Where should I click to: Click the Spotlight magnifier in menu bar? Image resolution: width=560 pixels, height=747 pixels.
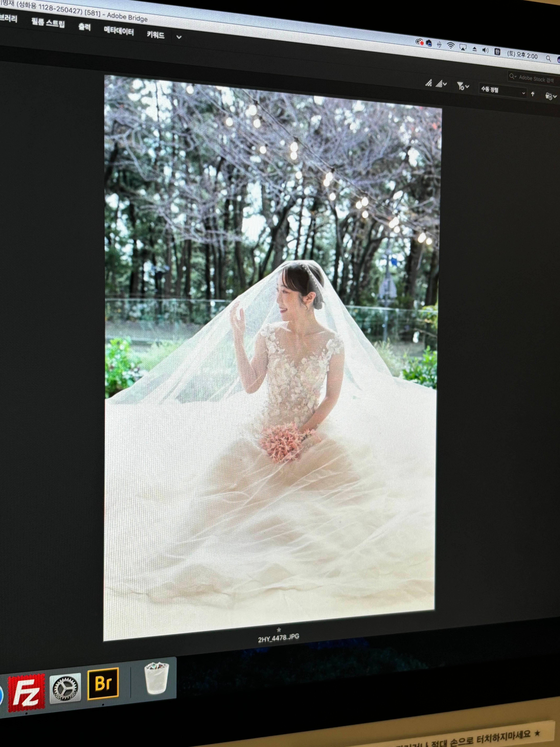(548, 59)
